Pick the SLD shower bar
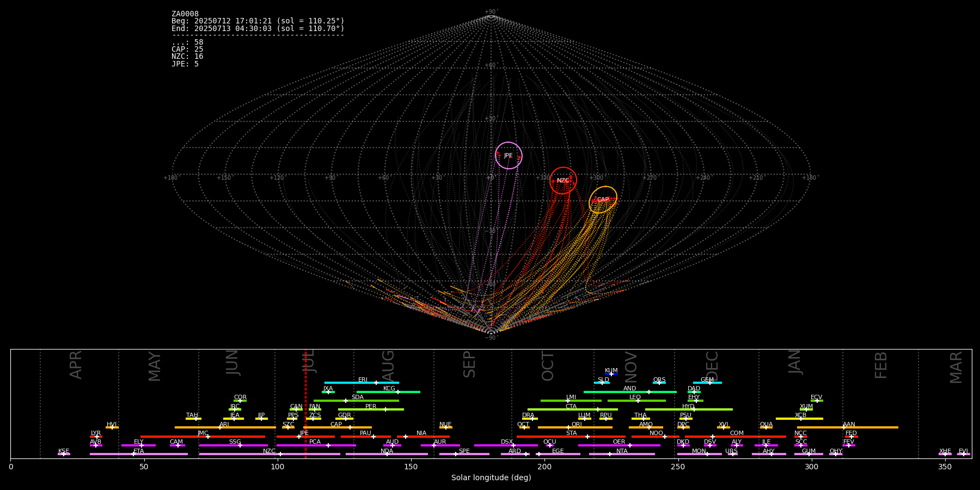This screenshot has height=490, width=980. point(602,383)
